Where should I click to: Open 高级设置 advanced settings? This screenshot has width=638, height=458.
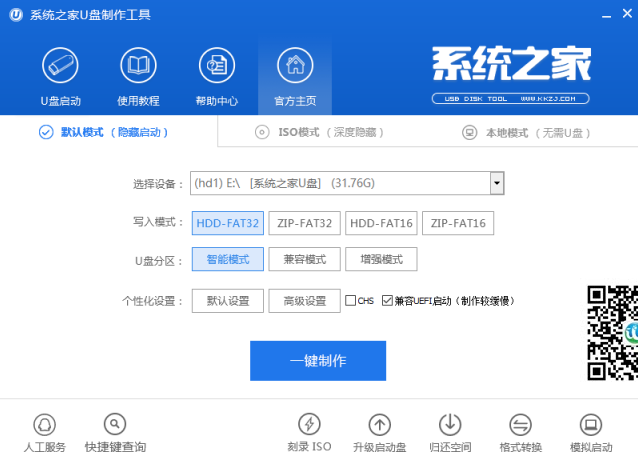pyautogui.click(x=305, y=301)
